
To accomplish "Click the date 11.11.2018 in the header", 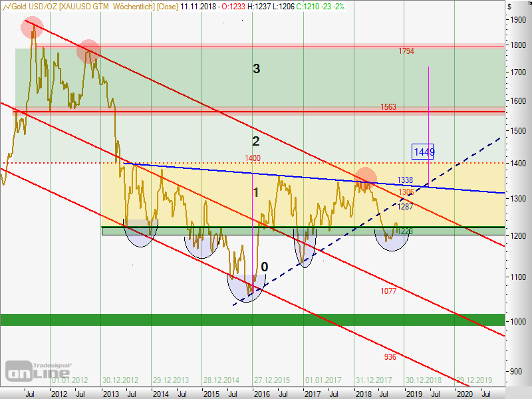I will [x=198, y=7].
